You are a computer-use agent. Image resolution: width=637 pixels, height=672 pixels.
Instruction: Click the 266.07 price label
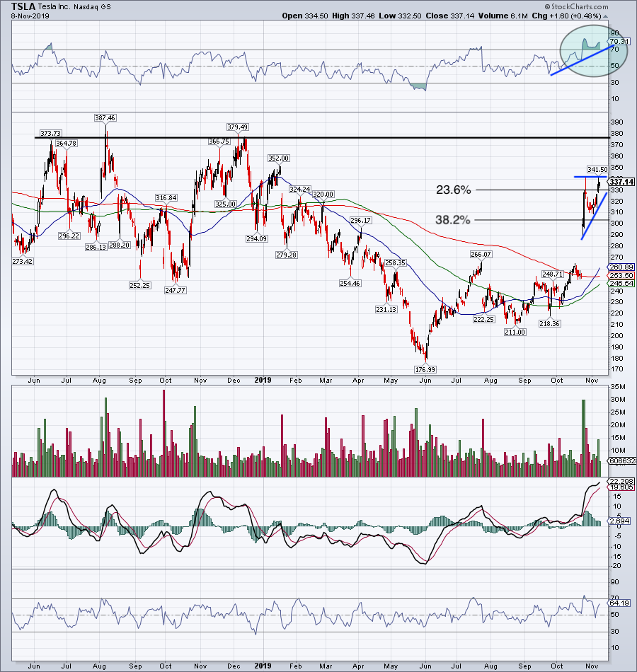click(x=481, y=254)
